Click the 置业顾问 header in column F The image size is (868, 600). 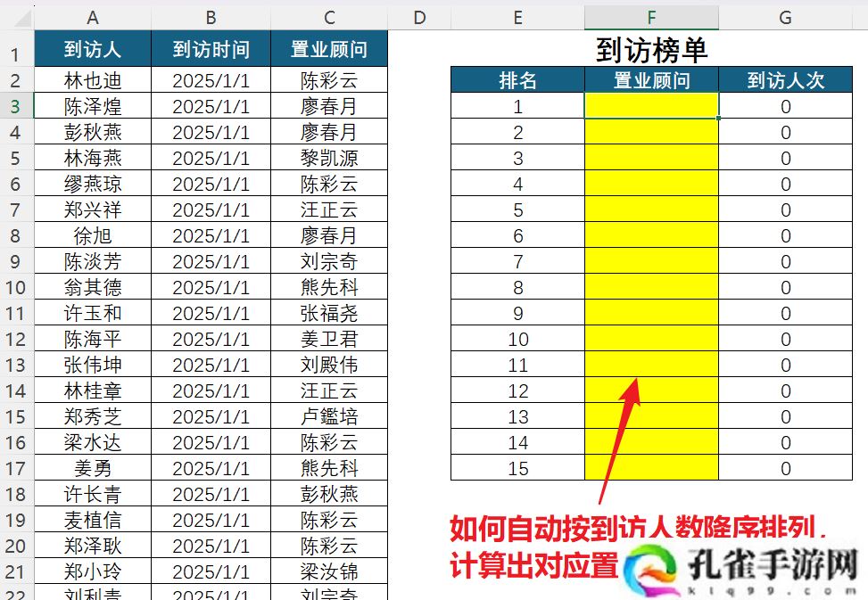tap(651, 80)
